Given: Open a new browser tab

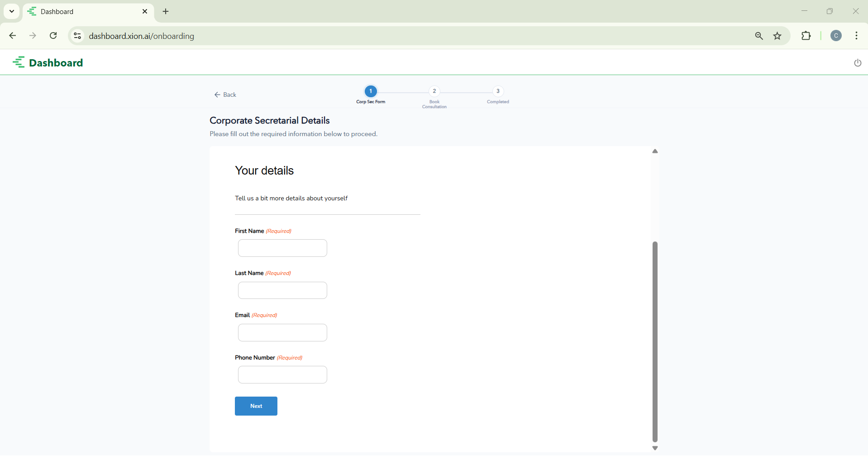Looking at the screenshot, I should click(166, 12).
